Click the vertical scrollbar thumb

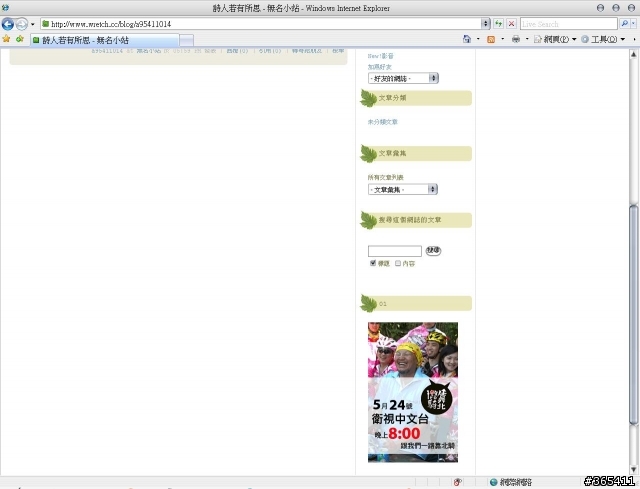click(633, 314)
